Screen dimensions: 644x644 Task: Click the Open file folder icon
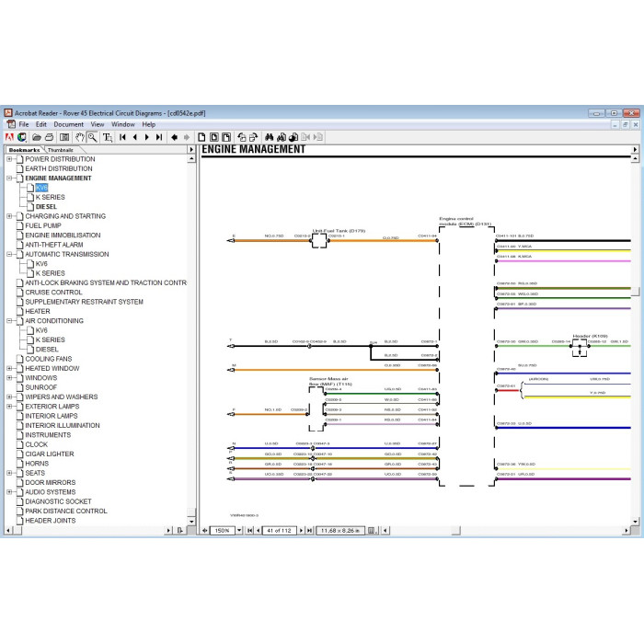coord(37,137)
